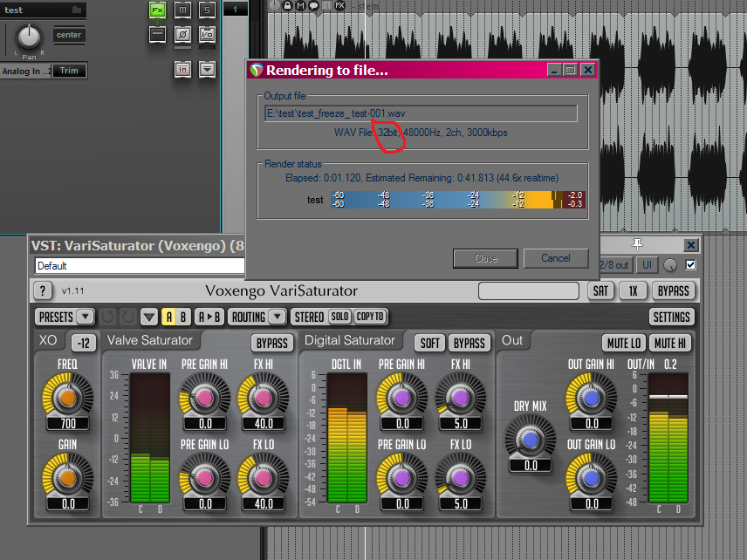Mute the test track with M button
Screen dimensions: 747x560
[x=182, y=10]
